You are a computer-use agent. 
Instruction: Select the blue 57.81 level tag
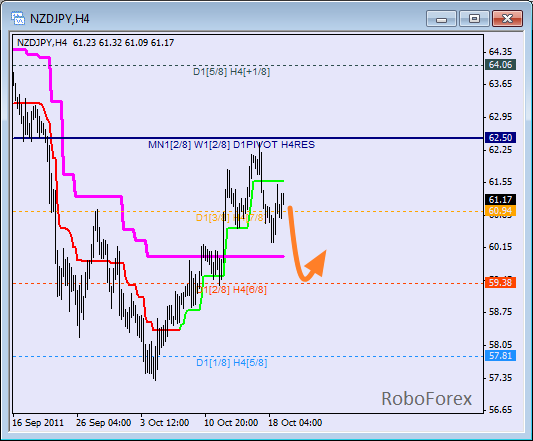500,356
